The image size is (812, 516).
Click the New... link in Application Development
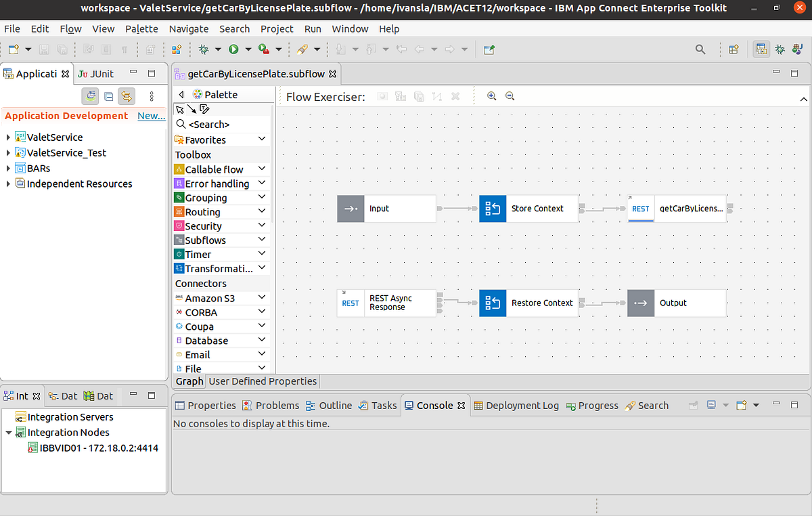(x=151, y=115)
